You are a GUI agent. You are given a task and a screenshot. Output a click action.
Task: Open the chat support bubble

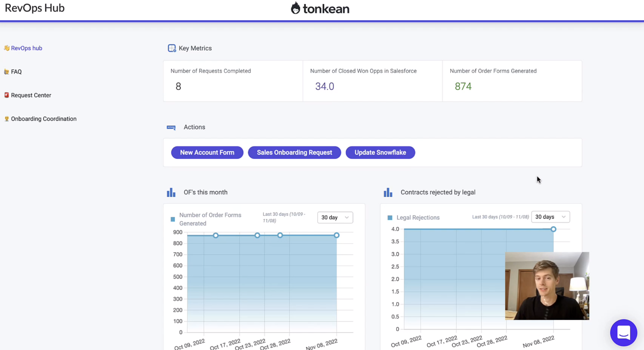pyautogui.click(x=623, y=332)
